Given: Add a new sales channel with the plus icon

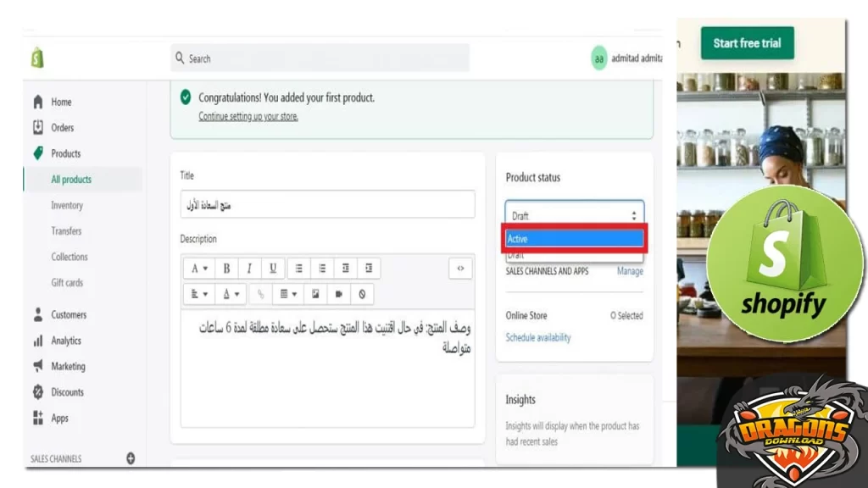Looking at the screenshot, I should [x=130, y=457].
